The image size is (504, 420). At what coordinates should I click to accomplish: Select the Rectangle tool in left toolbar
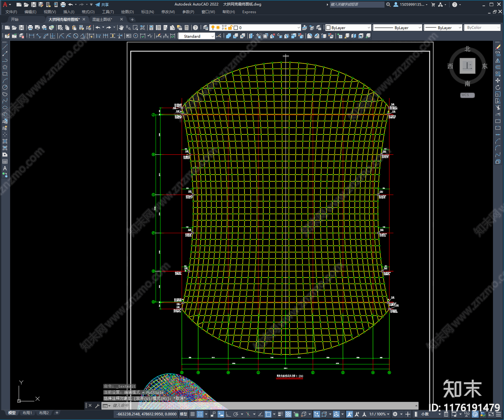(5, 74)
